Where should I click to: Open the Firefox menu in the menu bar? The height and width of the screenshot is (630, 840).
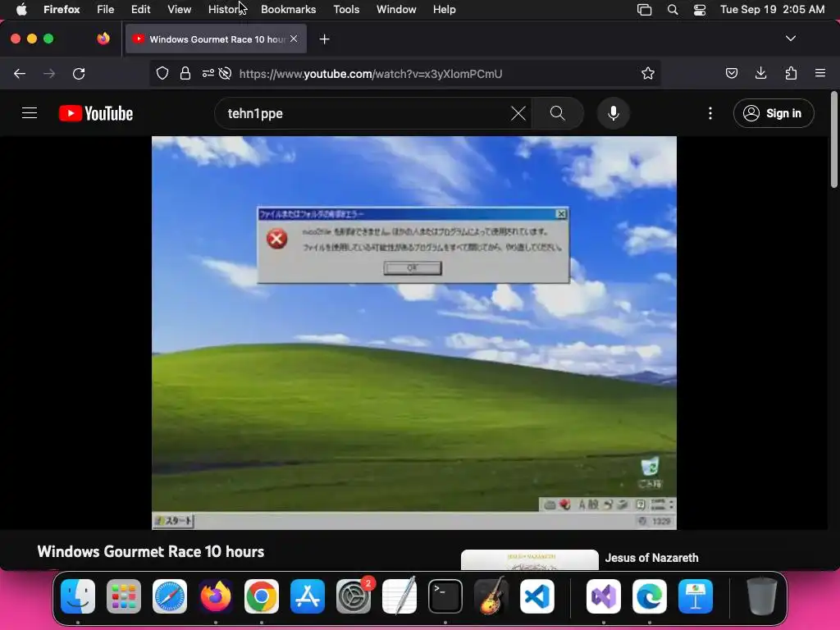[x=62, y=9]
